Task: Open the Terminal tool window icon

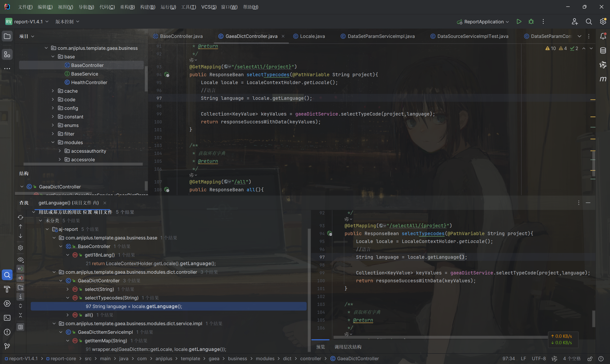Action: pos(7,318)
